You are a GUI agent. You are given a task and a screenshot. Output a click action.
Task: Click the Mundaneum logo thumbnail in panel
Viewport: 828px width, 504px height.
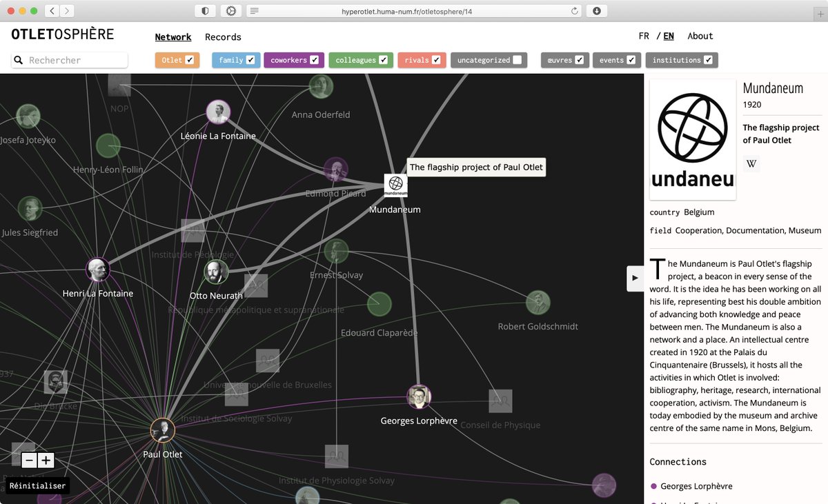tap(693, 140)
